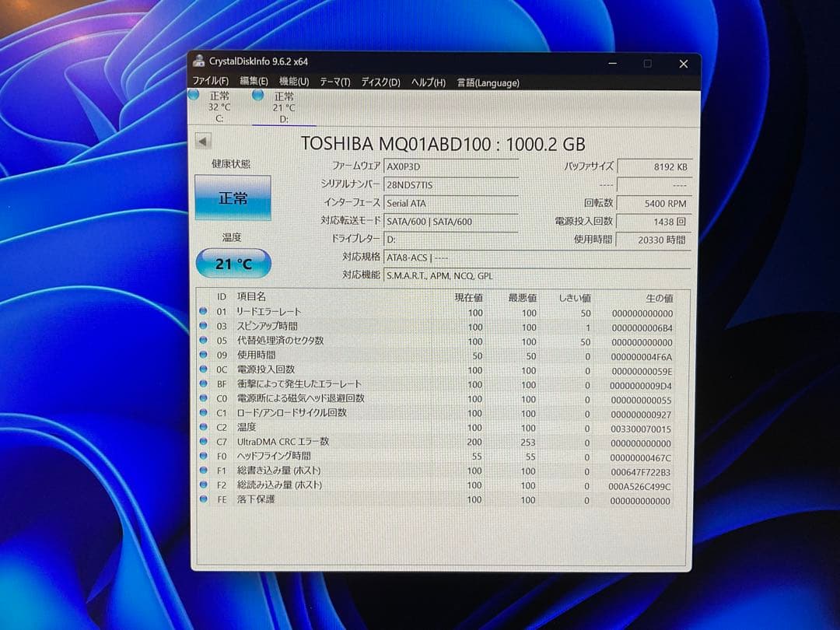840x630 pixels.
Task: Click the indicator next to UltraDMA CRC エラー数
Action: point(204,441)
